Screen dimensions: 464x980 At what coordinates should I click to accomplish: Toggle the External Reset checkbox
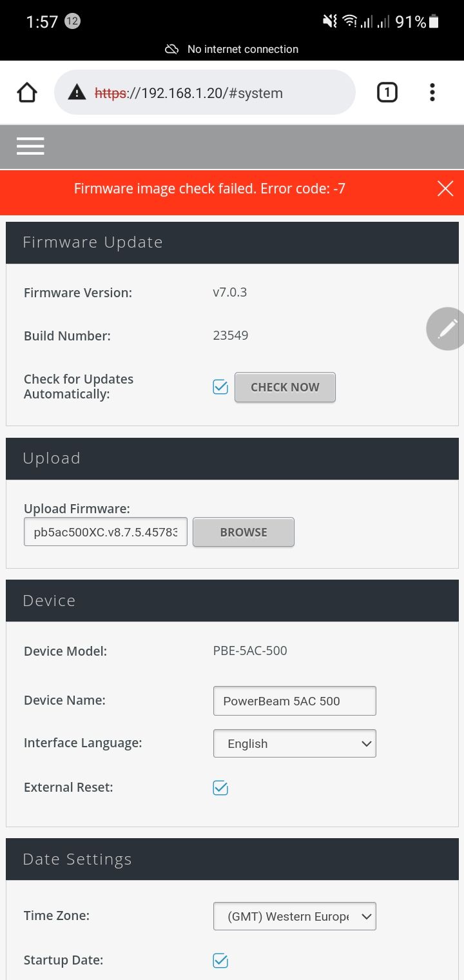click(x=220, y=788)
